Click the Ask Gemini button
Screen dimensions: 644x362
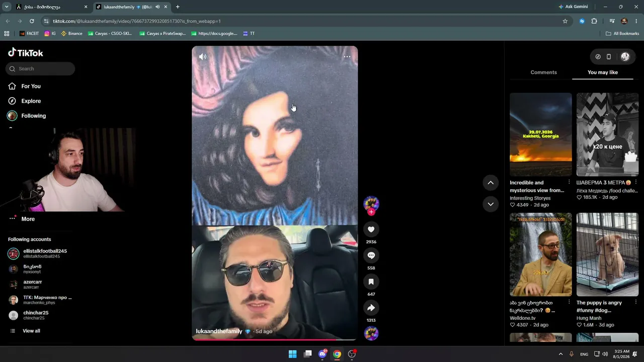pos(573,7)
